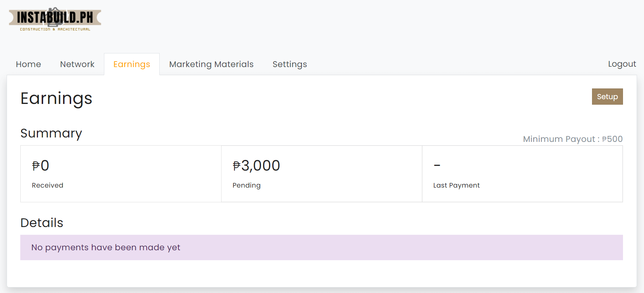This screenshot has width=644, height=293.
Task: Open the Marketing Materials tab
Action: (x=211, y=64)
